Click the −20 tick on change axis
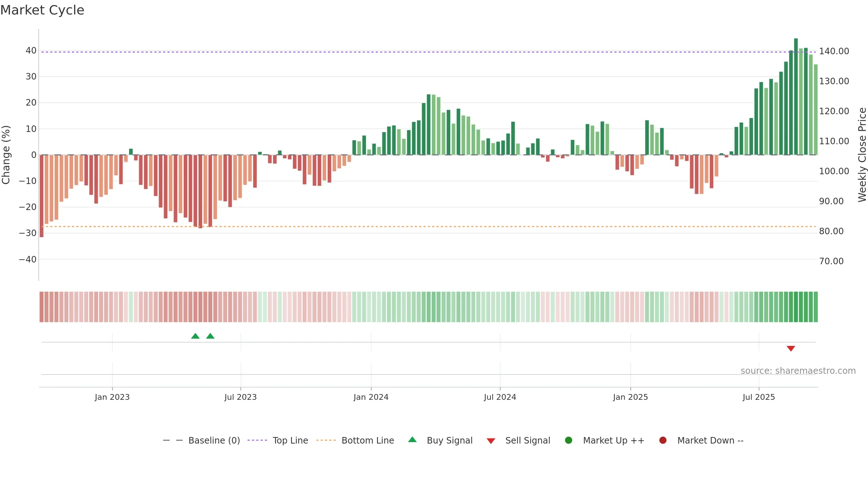Image resolution: width=868 pixels, height=488 pixels. tap(28, 207)
